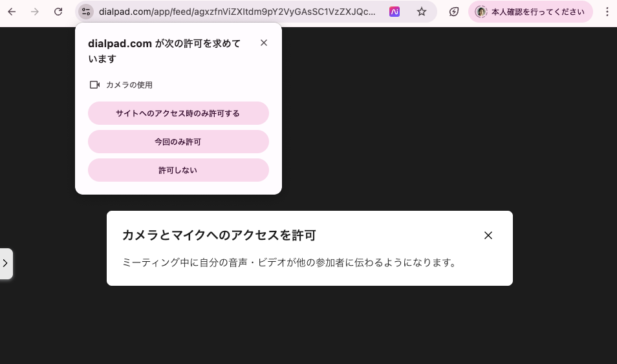Click the purple extension icon in address bar
The height and width of the screenshot is (364, 617).
tap(395, 12)
